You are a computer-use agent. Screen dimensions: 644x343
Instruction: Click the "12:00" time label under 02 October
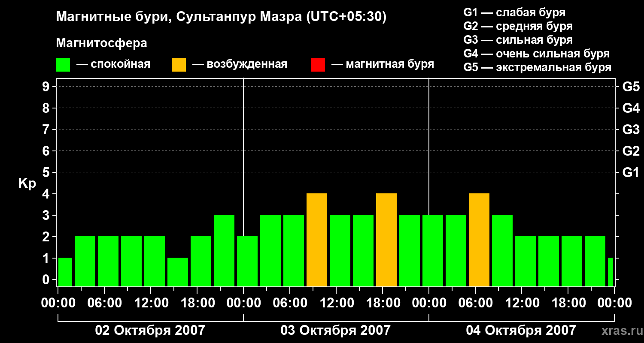pos(151,303)
